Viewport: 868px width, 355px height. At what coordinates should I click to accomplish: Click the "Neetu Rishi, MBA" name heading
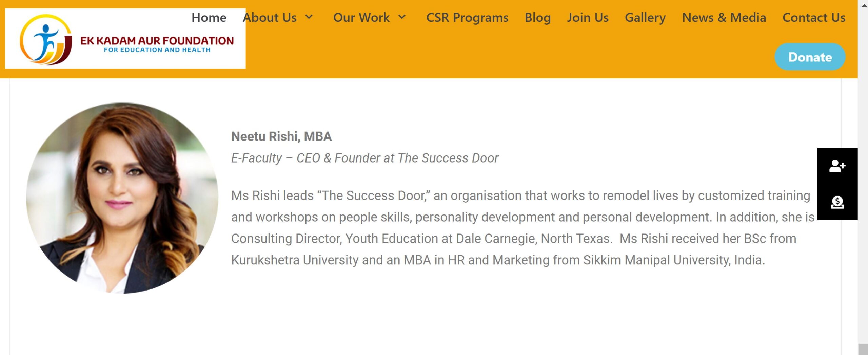(281, 136)
